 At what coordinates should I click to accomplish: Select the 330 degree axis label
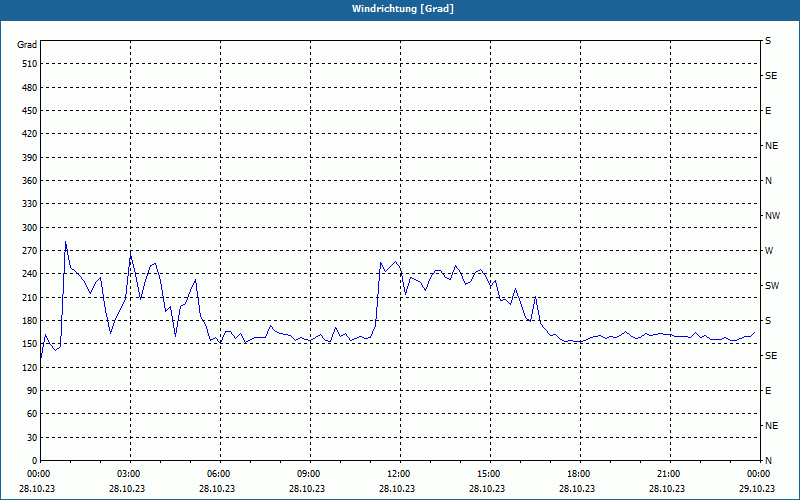(x=30, y=204)
